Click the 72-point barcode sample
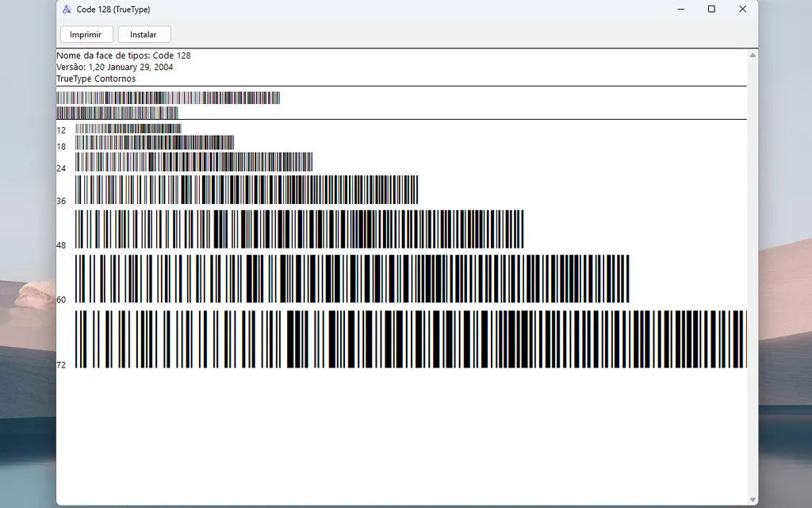Screen dimensions: 812x508 point(411,340)
